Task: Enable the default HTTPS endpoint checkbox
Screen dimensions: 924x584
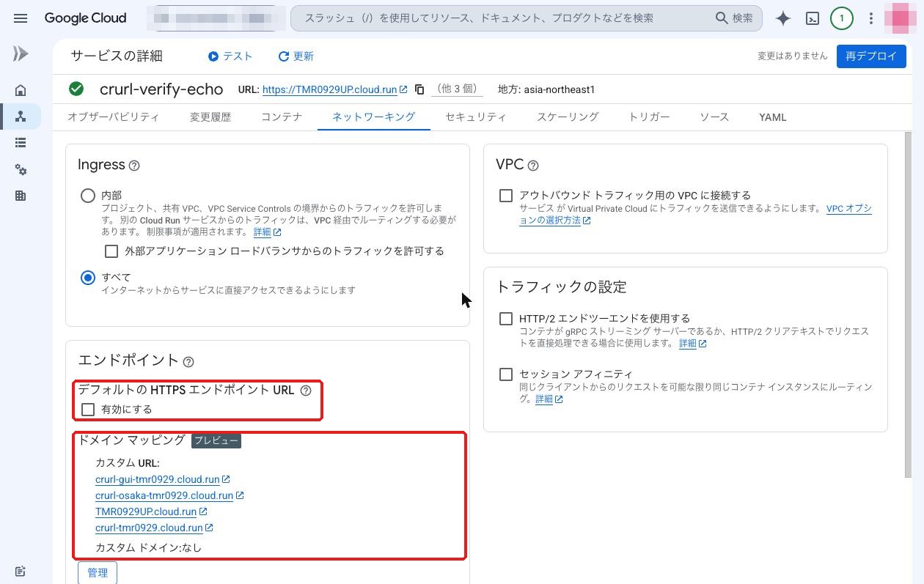Action: tap(88, 410)
